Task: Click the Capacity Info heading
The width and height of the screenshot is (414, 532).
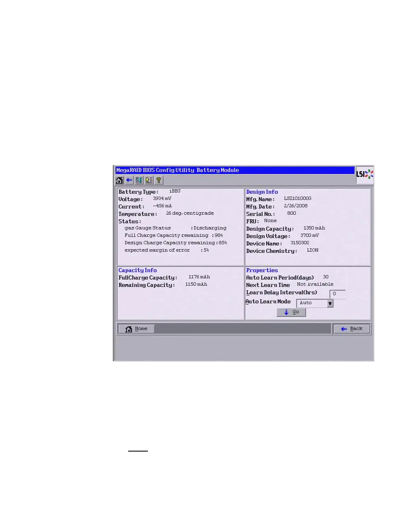Action: (x=138, y=270)
